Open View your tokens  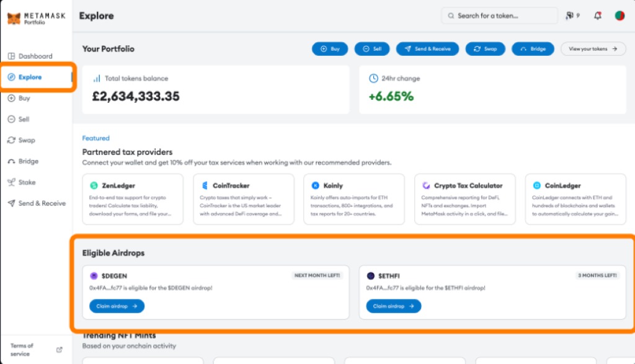point(593,49)
